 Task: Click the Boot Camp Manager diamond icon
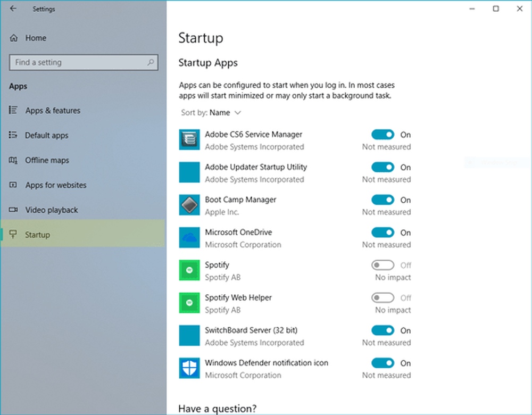pyautogui.click(x=189, y=205)
